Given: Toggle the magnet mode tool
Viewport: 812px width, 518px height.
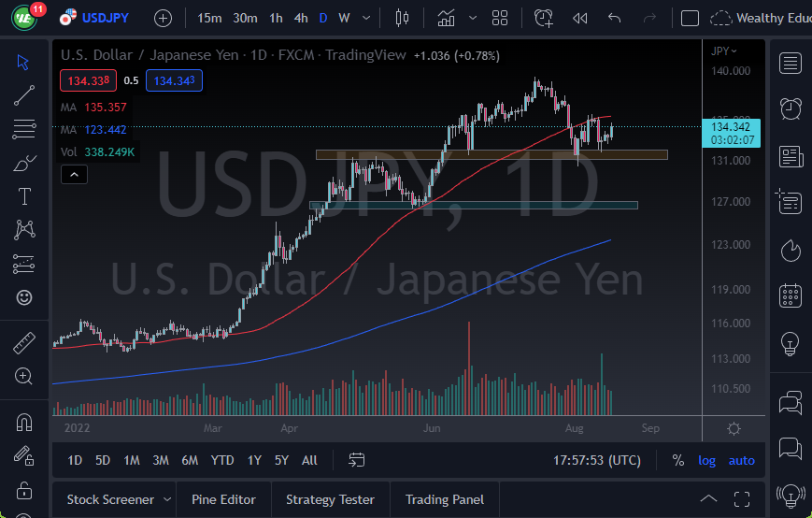Looking at the screenshot, I should (x=24, y=422).
